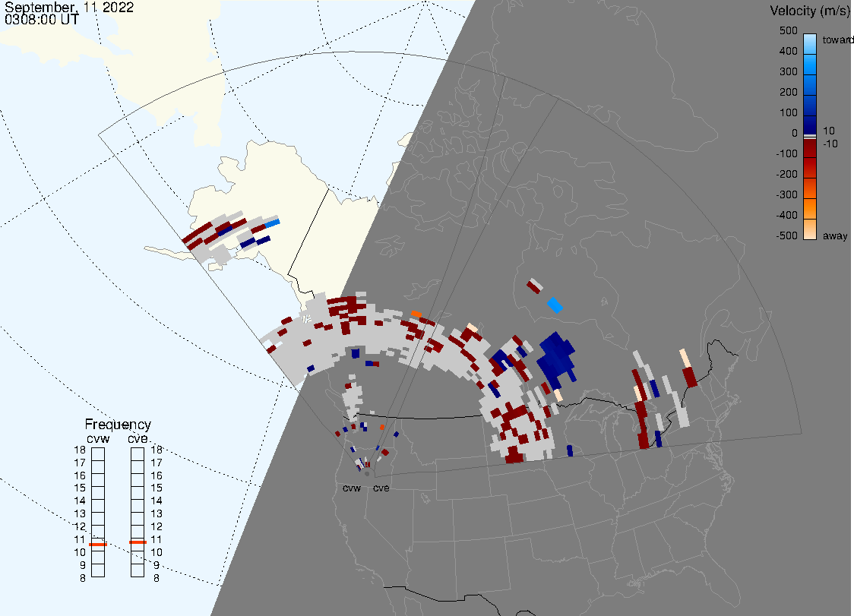
Task: Click the 300 value on velocity scale
Action: pyautogui.click(x=788, y=72)
